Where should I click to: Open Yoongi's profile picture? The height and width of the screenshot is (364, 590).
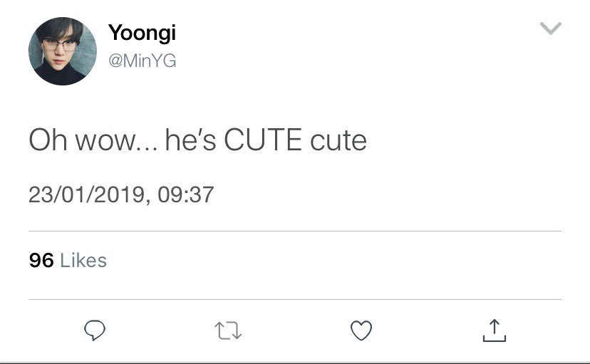pos(63,51)
